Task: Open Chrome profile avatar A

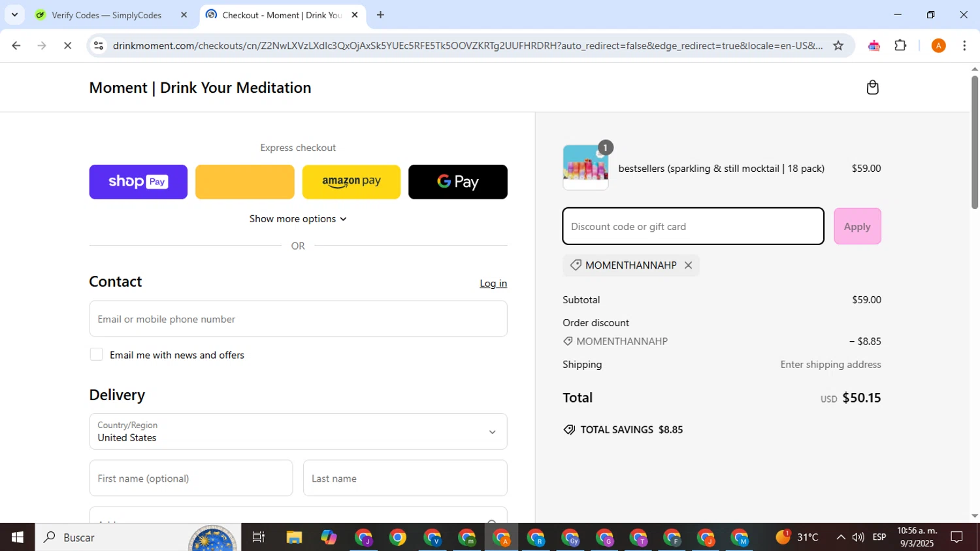Action: pos(938,46)
